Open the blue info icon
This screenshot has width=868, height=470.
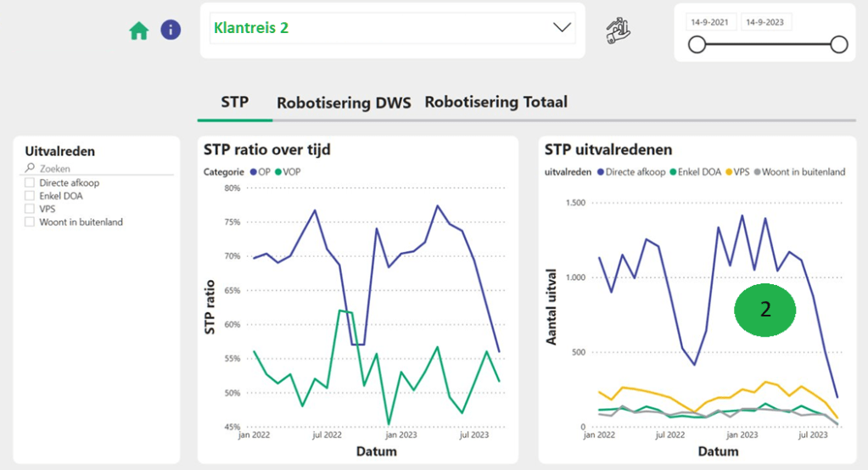[x=171, y=31]
